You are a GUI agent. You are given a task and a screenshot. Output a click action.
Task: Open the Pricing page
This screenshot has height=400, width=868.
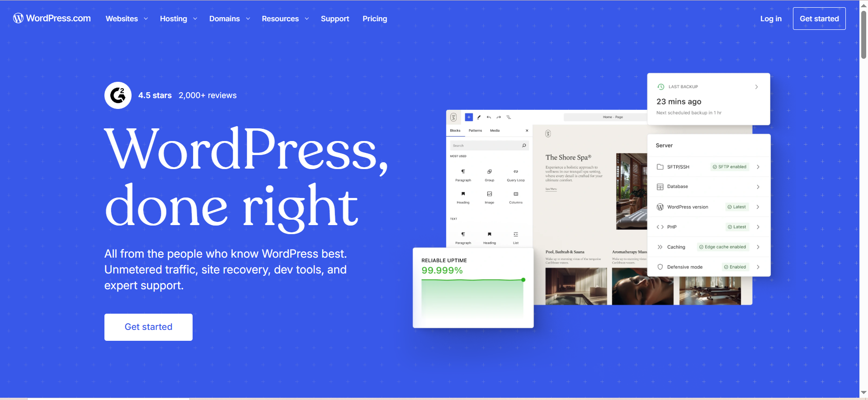point(375,19)
